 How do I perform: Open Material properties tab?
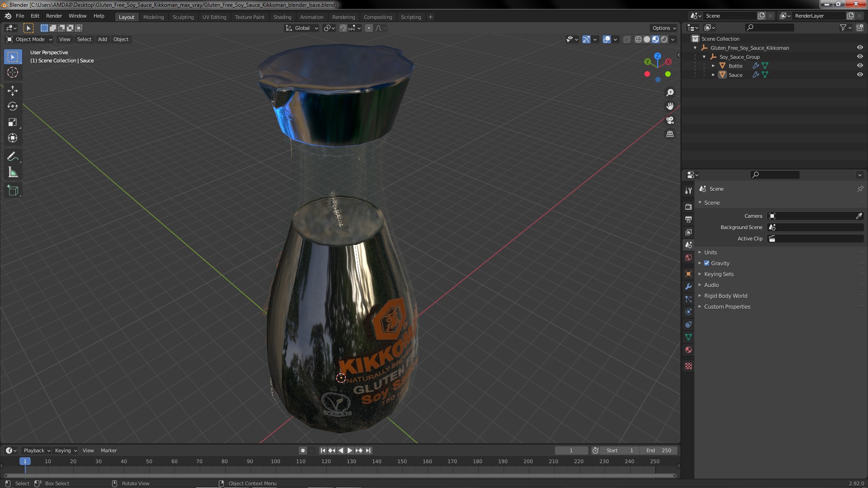pos(688,350)
